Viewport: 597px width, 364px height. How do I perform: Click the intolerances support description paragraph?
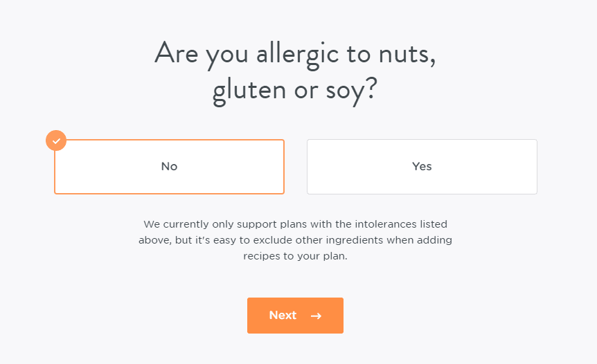[x=295, y=240]
